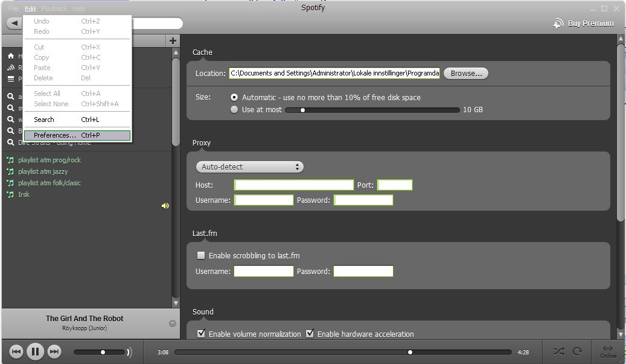Click the search icon beside 'Dire Straits' entry
Image resolution: width=626 pixels, height=364 pixels.
pos(11,142)
